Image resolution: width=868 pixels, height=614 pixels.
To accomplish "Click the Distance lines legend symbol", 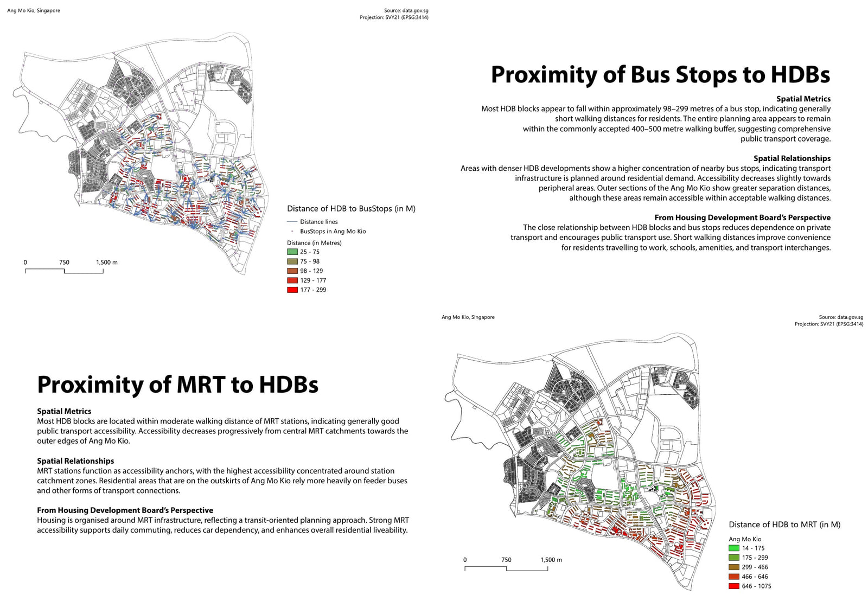I will (292, 222).
